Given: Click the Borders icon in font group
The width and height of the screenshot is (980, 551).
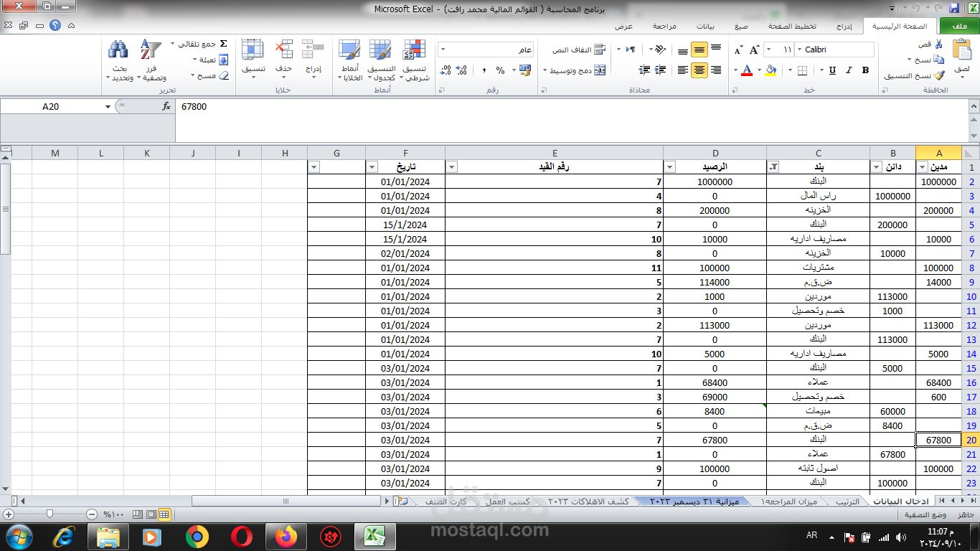Looking at the screenshot, I should click(802, 70).
